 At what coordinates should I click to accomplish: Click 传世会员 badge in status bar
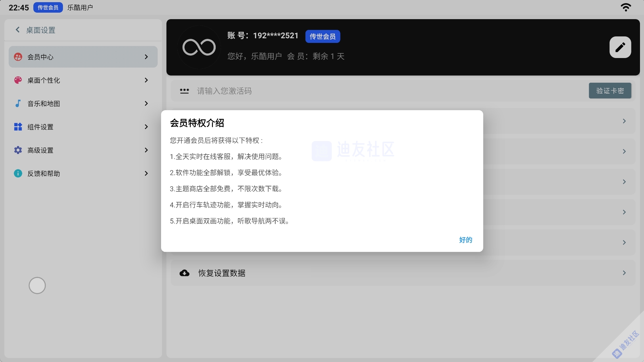pyautogui.click(x=48, y=7)
